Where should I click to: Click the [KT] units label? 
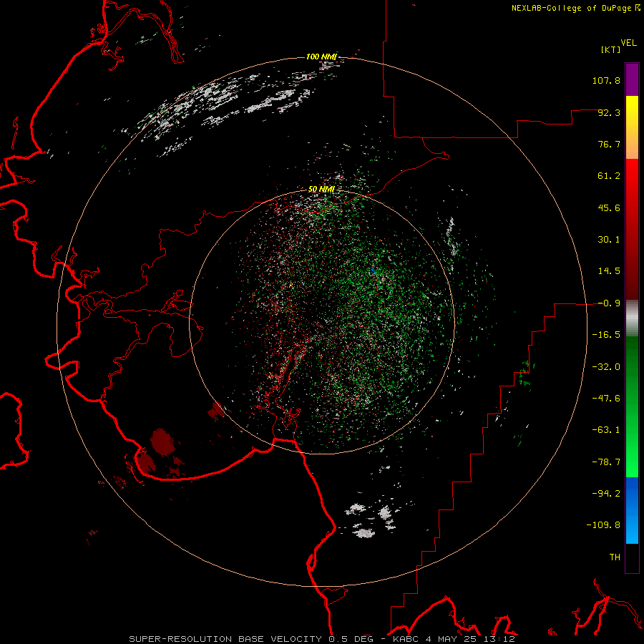tap(610, 49)
